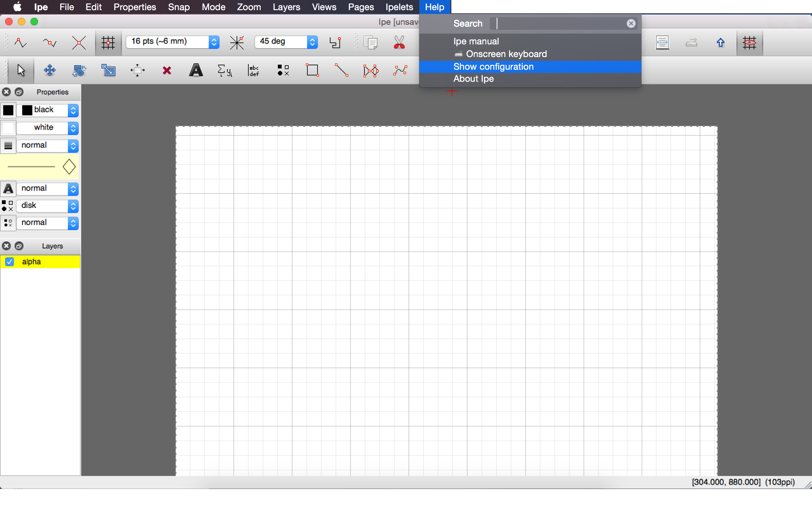Toggle snap to vertex mode

(21, 42)
